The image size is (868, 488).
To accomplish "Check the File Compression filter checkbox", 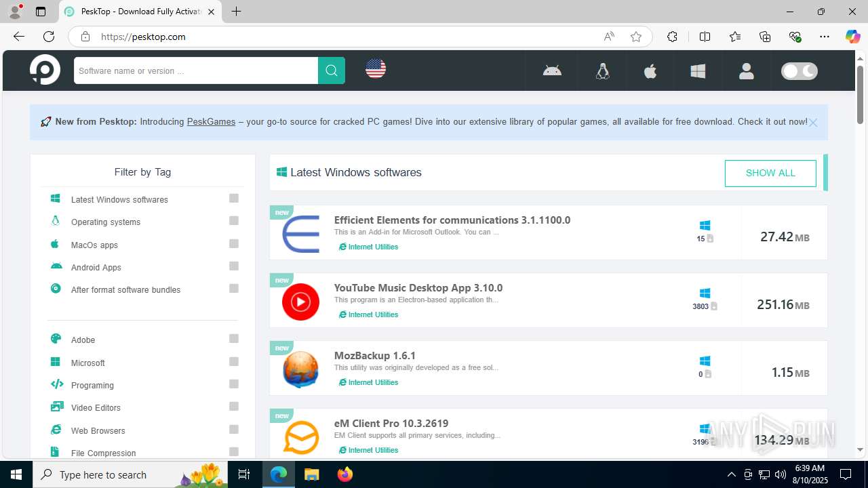I will click(234, 451).
